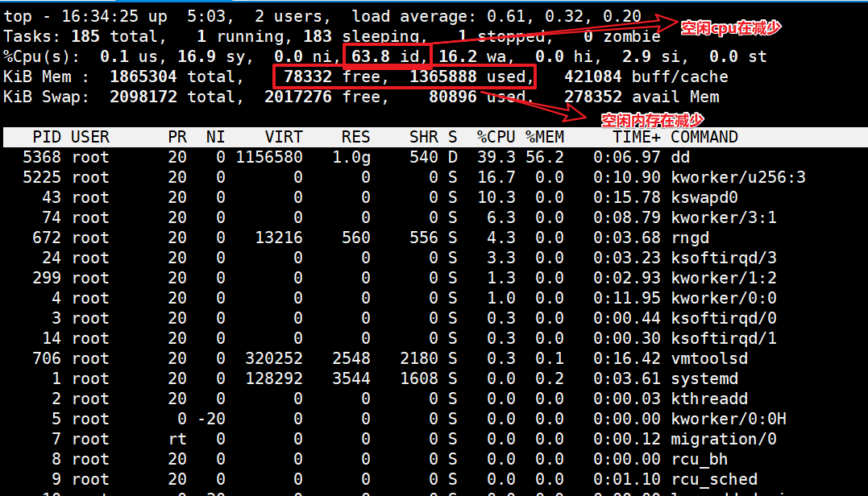Click the 128292 VIRT value for systemd
Viewport: 868px width, 496px height.
274,378
